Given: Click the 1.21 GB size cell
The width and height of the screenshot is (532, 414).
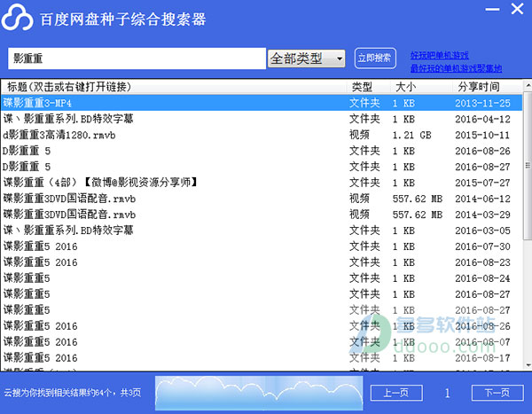Looking at the screenshot, I should 412,135.
